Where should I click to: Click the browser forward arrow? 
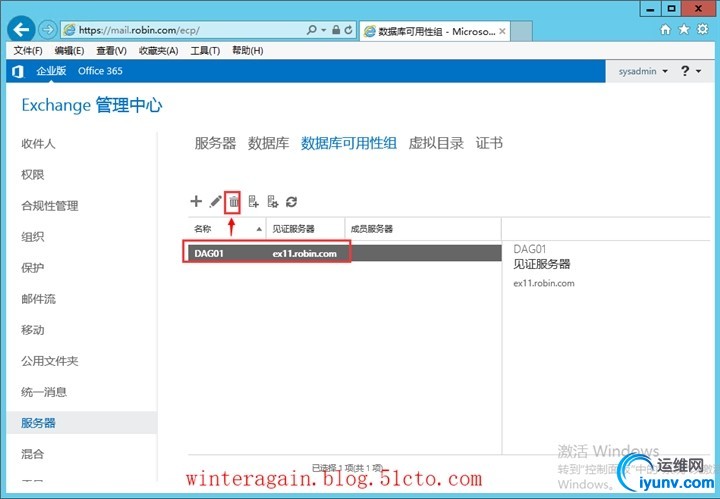pyautogui.click(x=48, y=30)
